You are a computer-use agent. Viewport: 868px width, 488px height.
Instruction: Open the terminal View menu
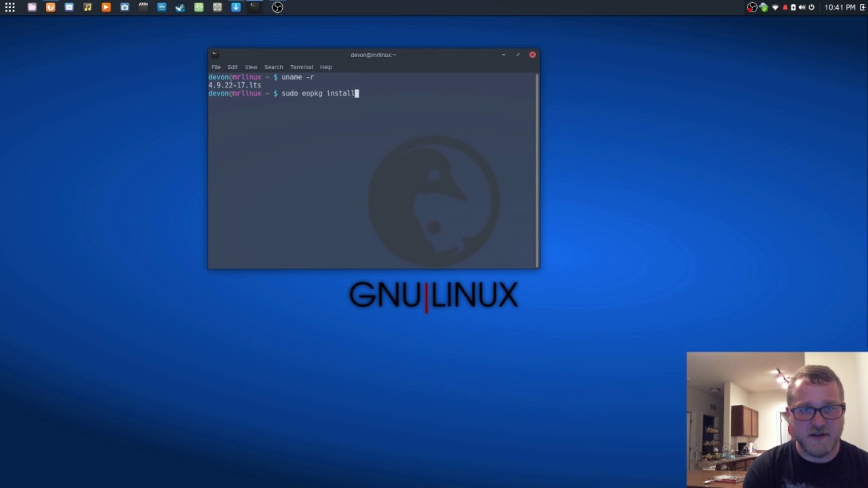tap(251, 67)
